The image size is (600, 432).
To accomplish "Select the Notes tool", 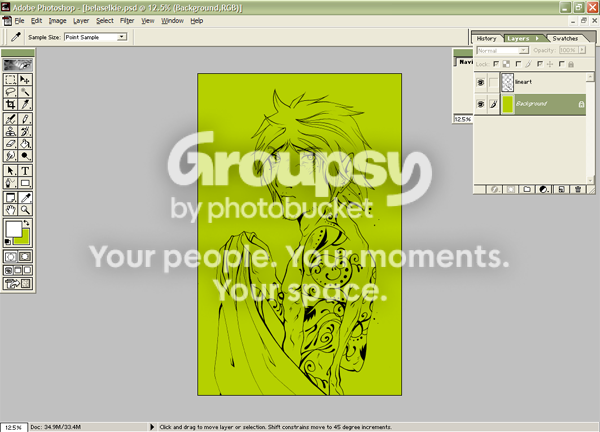I will 10,197.
